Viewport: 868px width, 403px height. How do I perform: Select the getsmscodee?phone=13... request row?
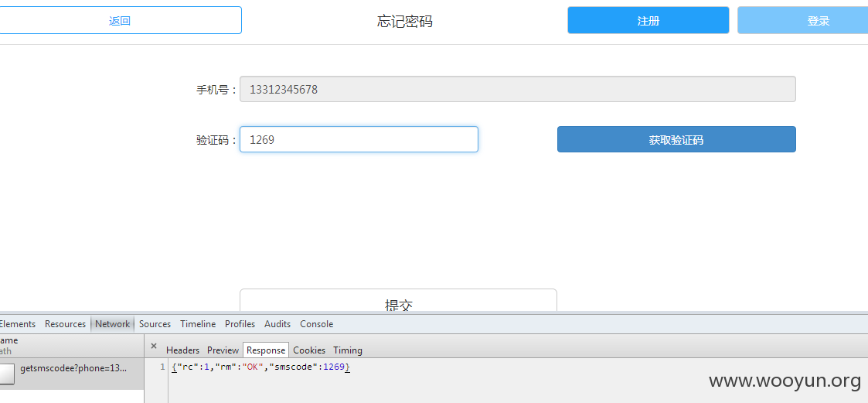[72, 374]
